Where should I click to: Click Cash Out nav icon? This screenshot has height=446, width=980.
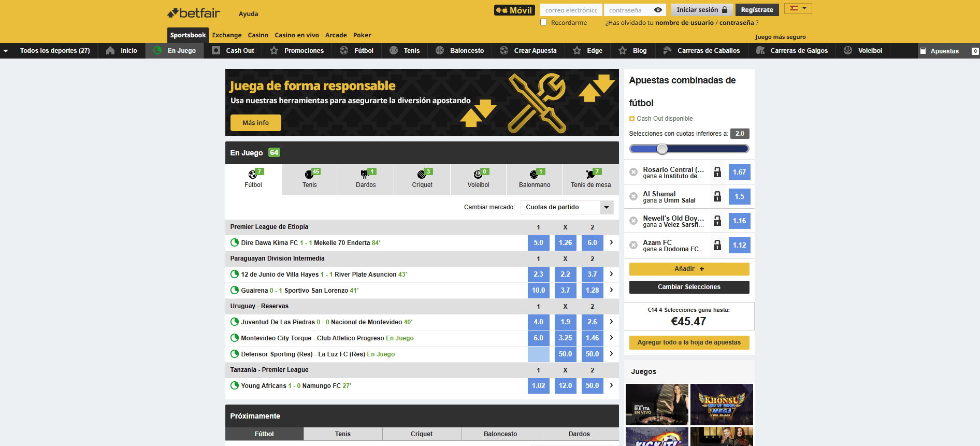[x=216, y=51]
